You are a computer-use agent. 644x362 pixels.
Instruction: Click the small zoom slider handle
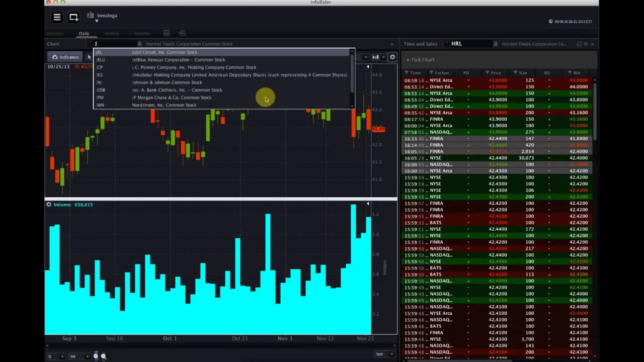[x=96, y=356]
